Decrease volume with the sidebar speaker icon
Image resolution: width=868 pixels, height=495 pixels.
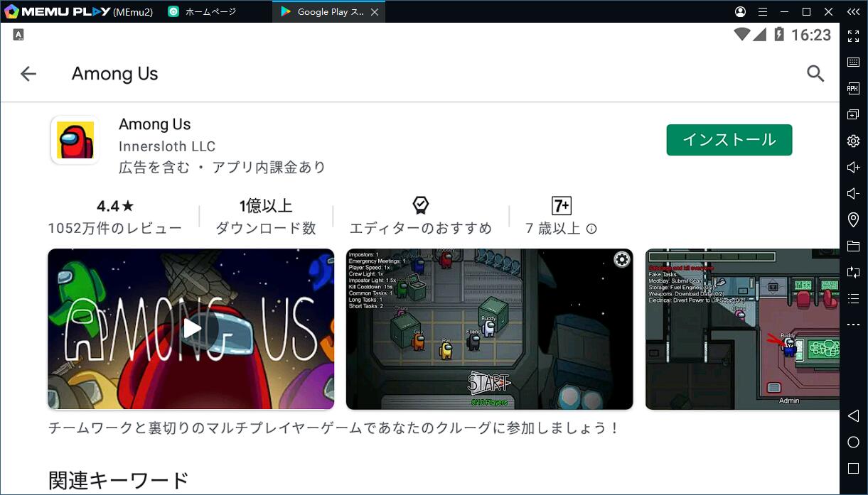[854, 194]
